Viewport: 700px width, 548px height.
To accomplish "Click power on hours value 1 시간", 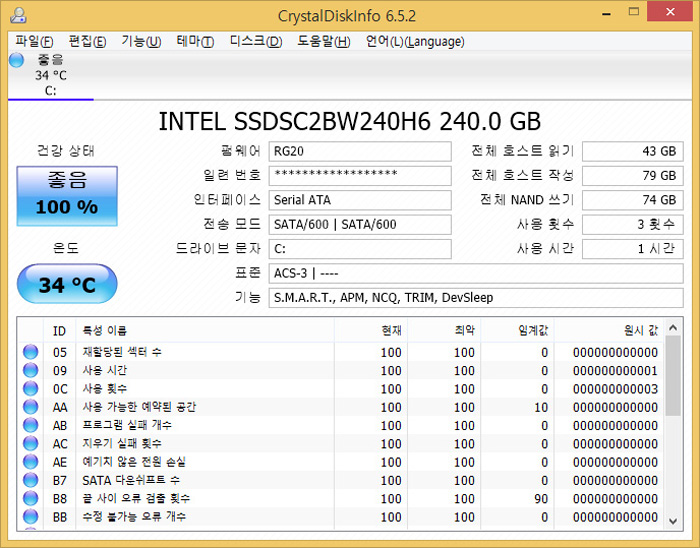I will click(633, 249).
